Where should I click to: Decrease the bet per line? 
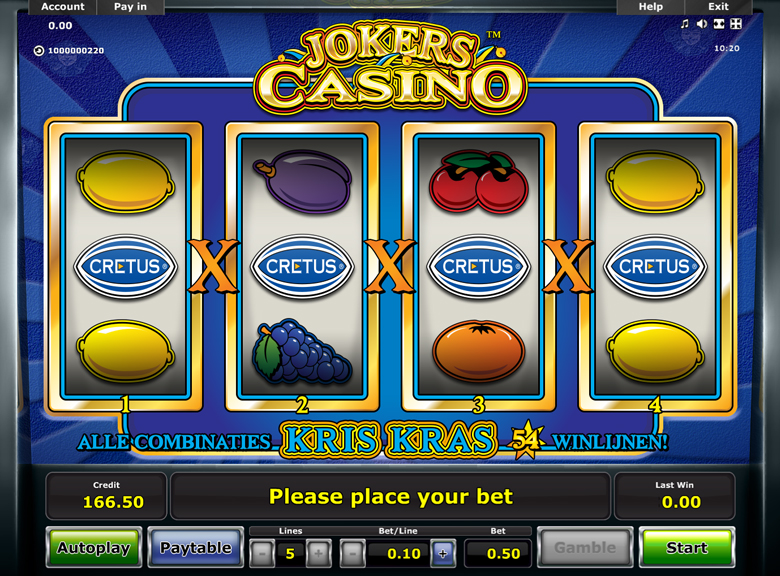pyautogui.click(x=353, y=553)
